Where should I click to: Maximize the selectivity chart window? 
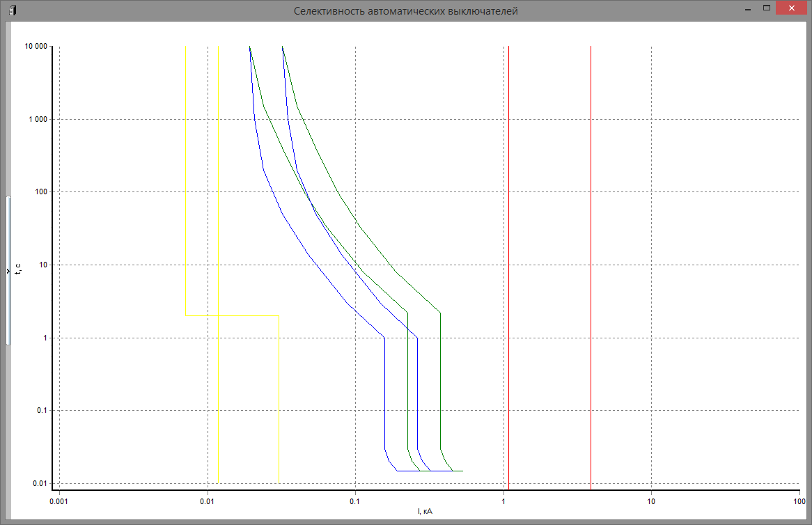point(767,8)
